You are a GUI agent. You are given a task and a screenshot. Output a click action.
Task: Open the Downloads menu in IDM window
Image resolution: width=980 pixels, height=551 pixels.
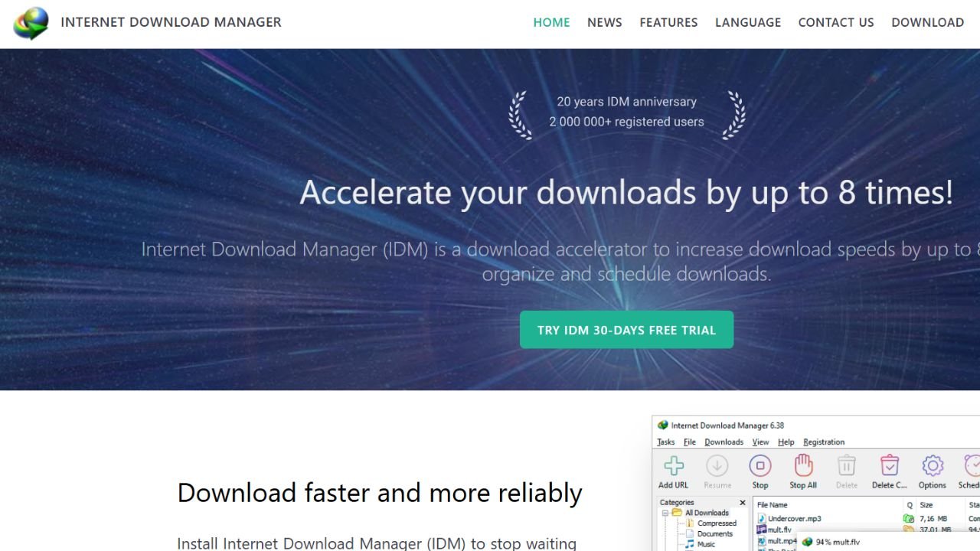point(724,442)
